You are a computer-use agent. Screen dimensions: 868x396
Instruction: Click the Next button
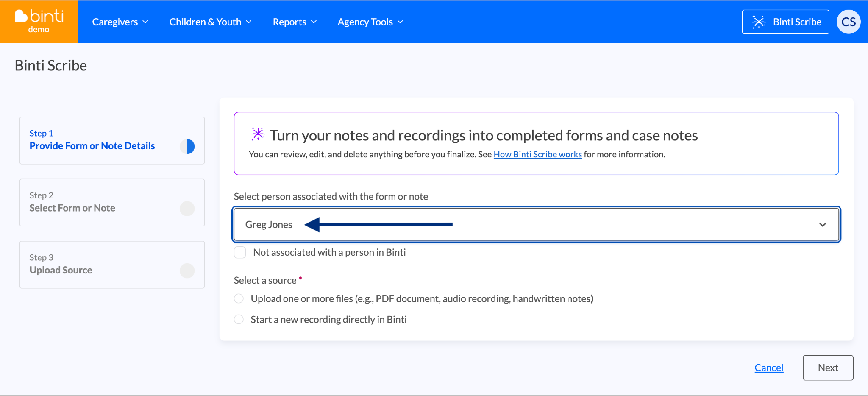(x=828, y=368)
